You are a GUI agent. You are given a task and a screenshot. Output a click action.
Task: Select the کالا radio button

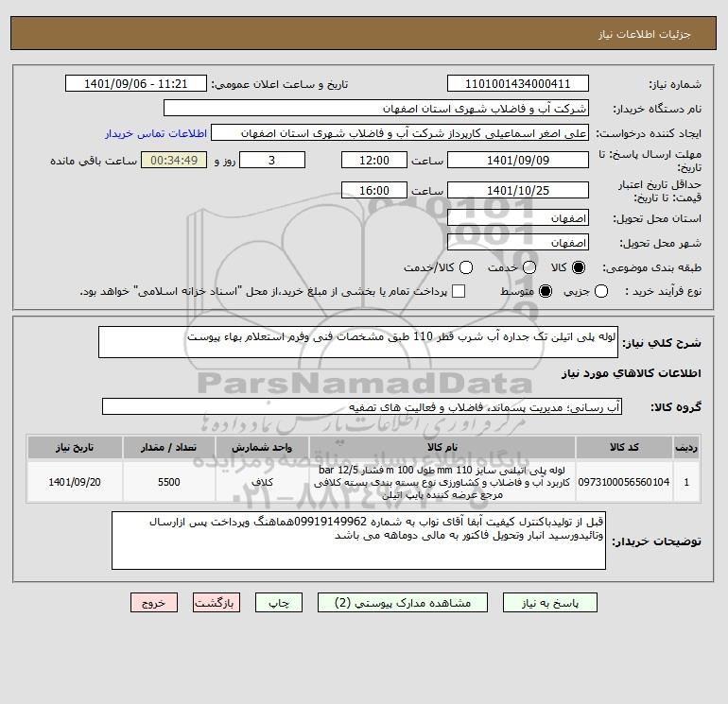click(579, 267)
